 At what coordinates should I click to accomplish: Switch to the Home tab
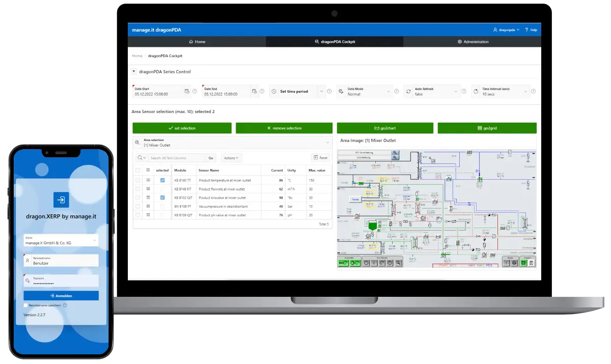(197, 42)
